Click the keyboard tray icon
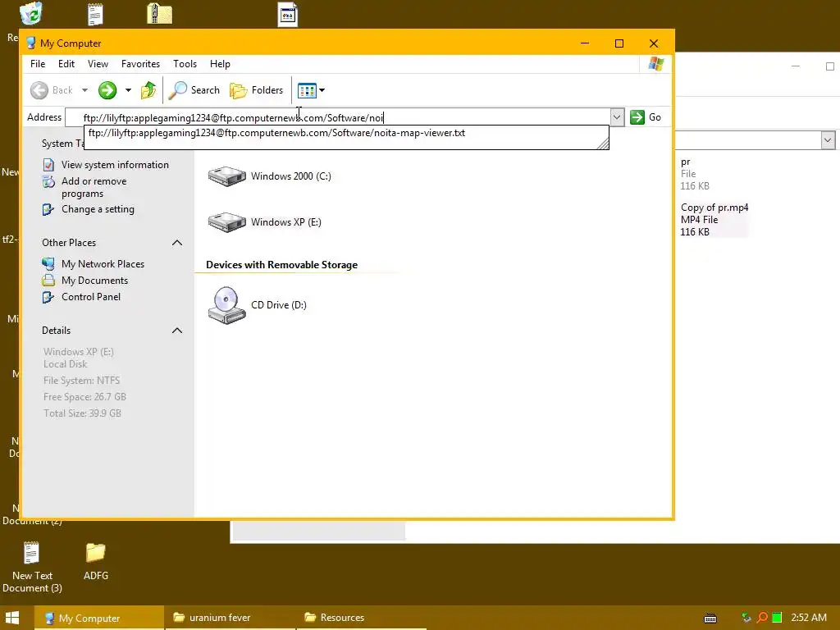This screenshot has height=630, width=840. point(710,619)
